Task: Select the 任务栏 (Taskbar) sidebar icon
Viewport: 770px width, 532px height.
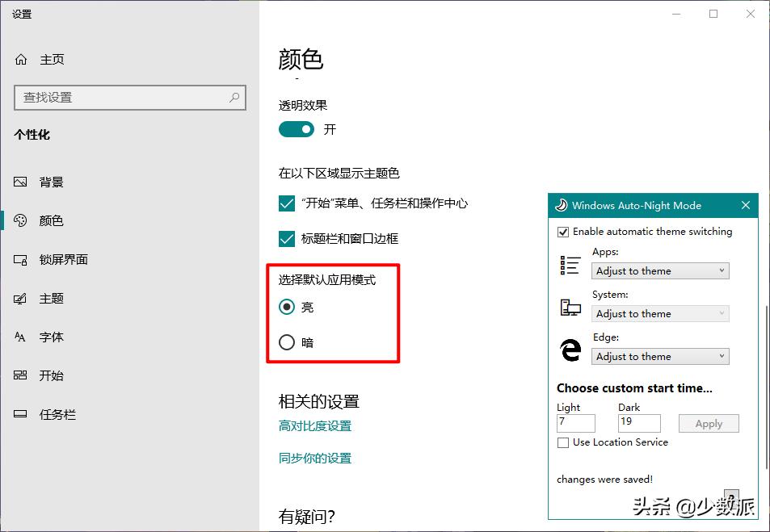Action: [20, 414]
